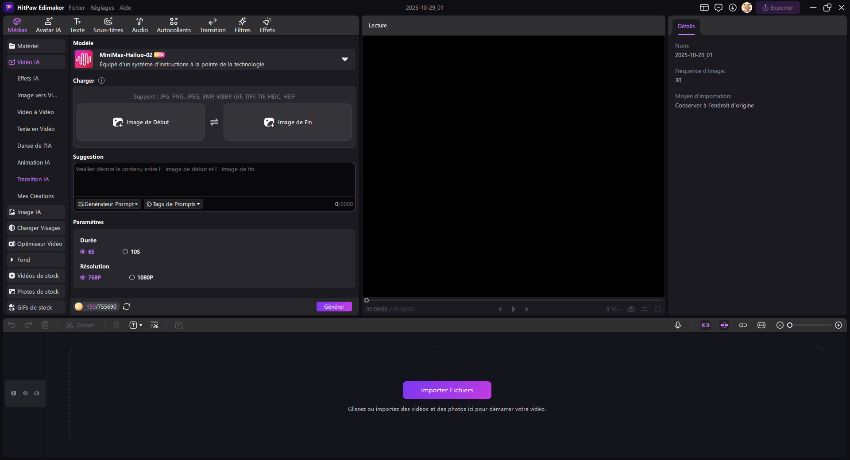Image resolution: width=850 pixels, height=460 pixels.
Task: Select the 10S duration option
Action: 131,252
